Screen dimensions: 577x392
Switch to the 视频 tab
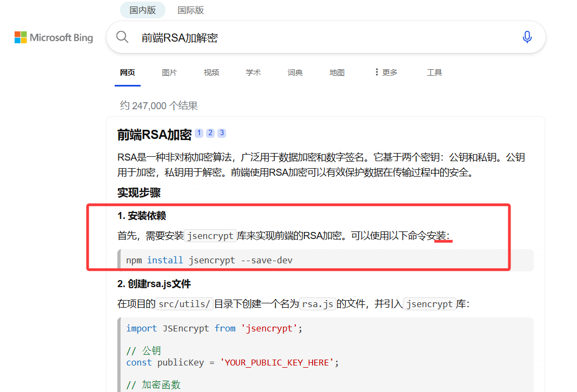click(x=211, y=72)
